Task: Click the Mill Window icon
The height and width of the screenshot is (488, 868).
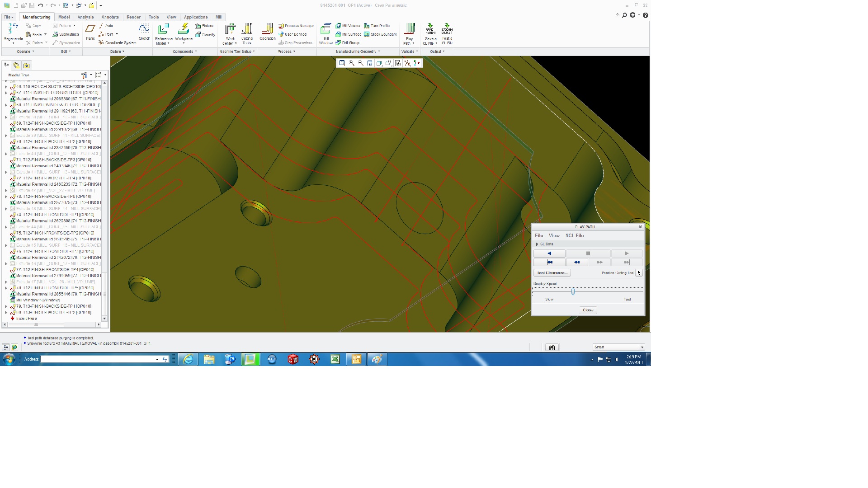Action: pos(325,30)
